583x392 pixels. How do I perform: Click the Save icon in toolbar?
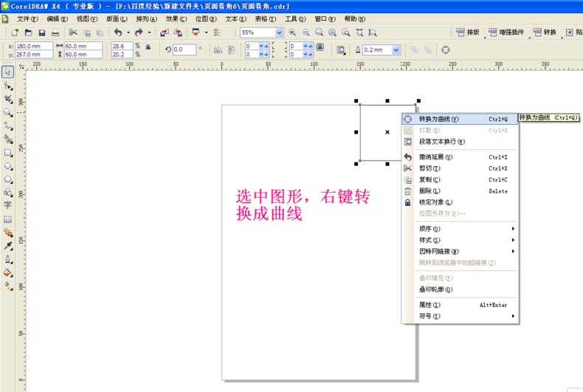pos(41,32)
